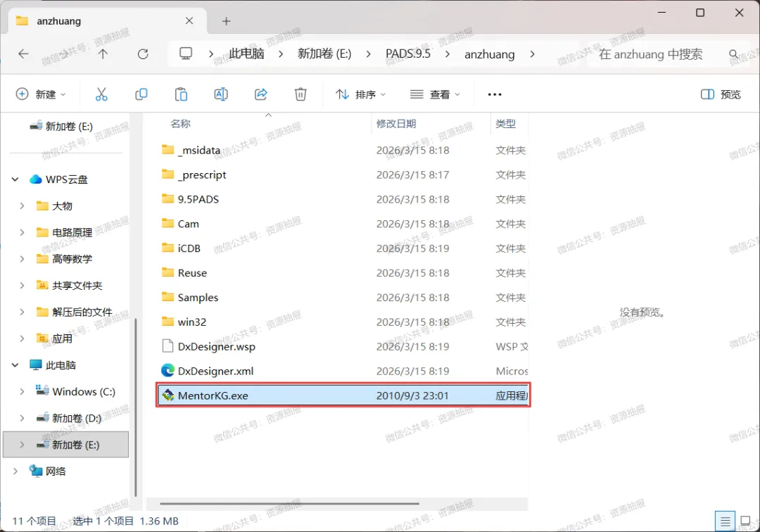Collapse the WPS云盘 tree node
The width and height of the screenshot is (760, 532).
pyautogui.click(x=15, y=179)
